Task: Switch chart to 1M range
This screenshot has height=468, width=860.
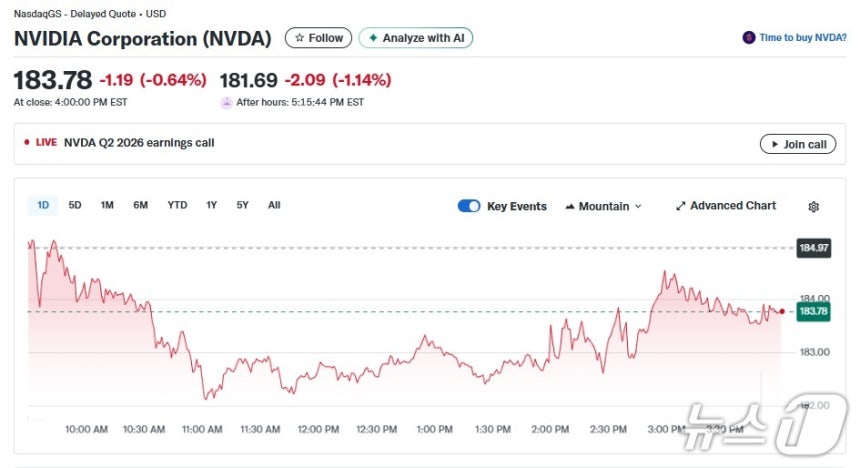Action: pos(107,205)
